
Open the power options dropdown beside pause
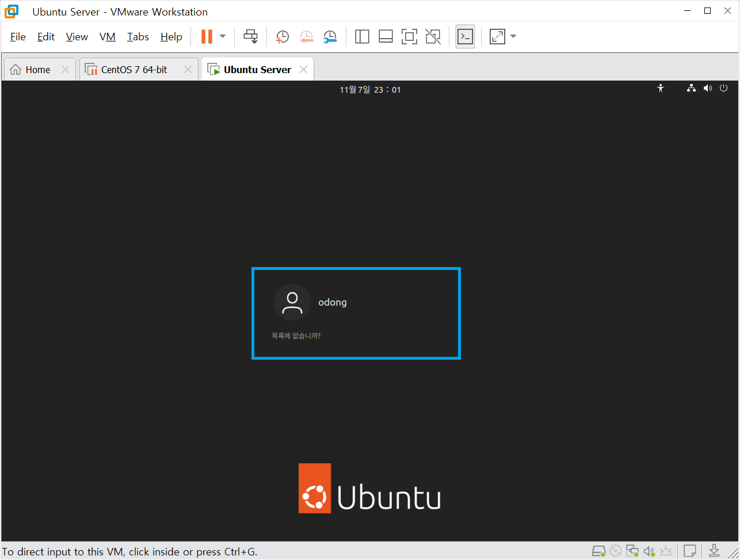[x=223, y=37]
